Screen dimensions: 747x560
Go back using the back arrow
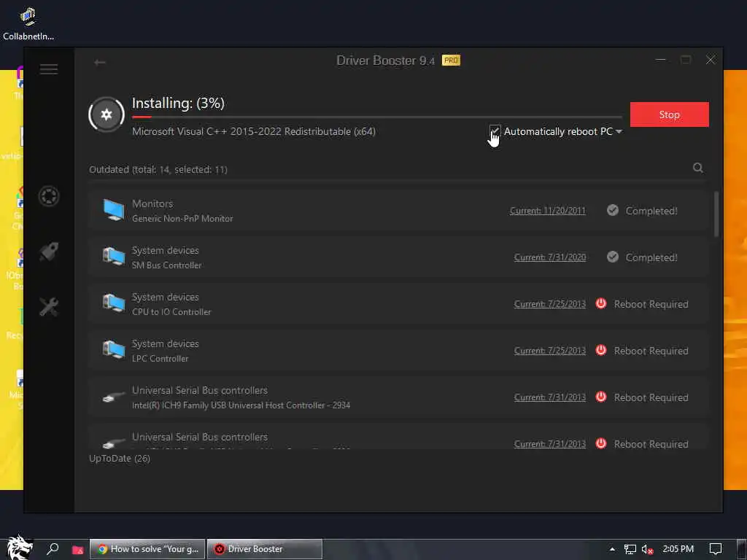[x=99, y=63]
